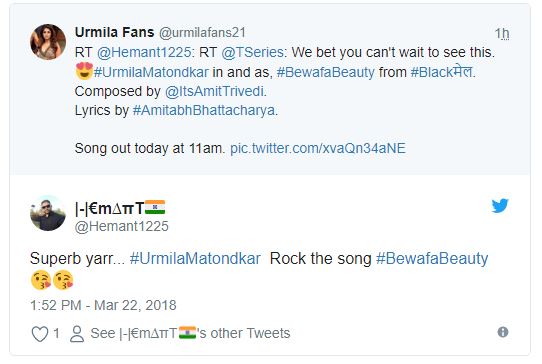Open #BewafaBeauty hashtag in main tweet

pyautogui.click(x=432, y=259)
